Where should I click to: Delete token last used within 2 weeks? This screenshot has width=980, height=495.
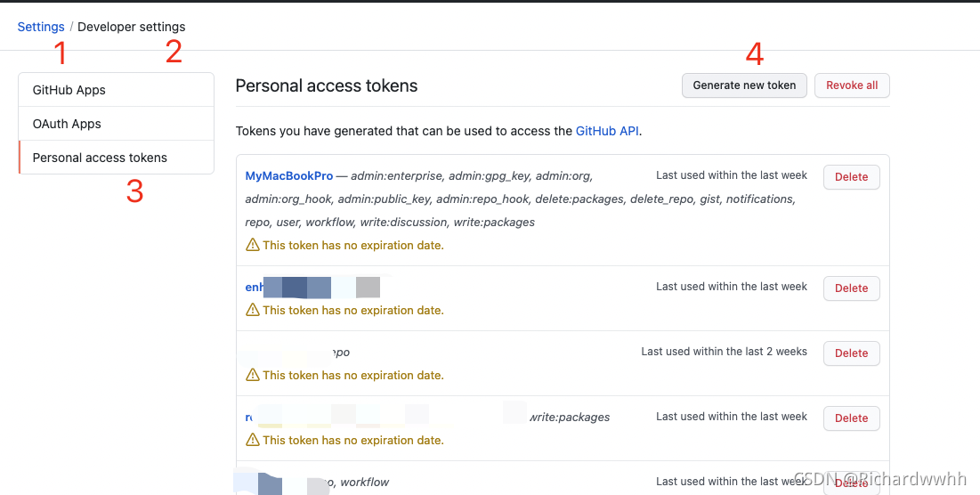tap(851, 353)
